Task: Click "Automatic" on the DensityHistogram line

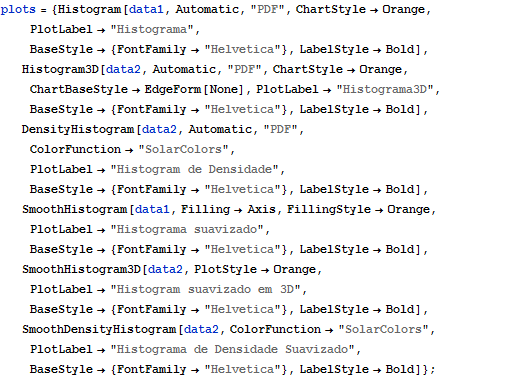Action: coord(220,129)
